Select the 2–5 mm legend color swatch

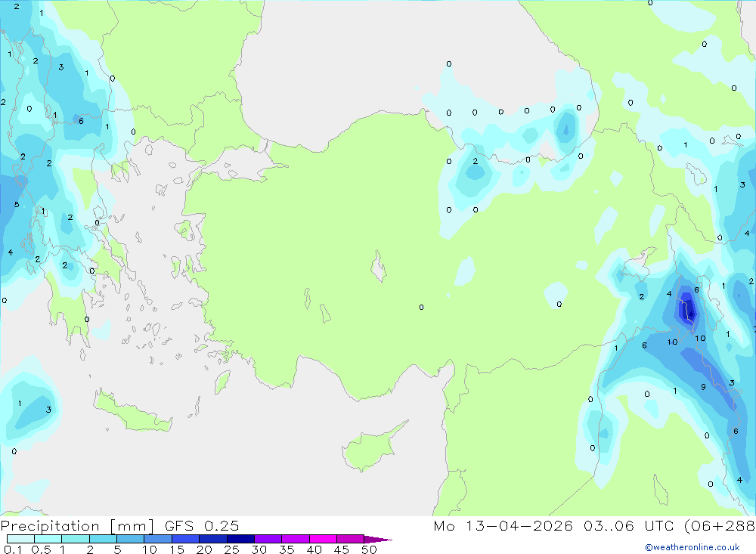pos(103,539)
